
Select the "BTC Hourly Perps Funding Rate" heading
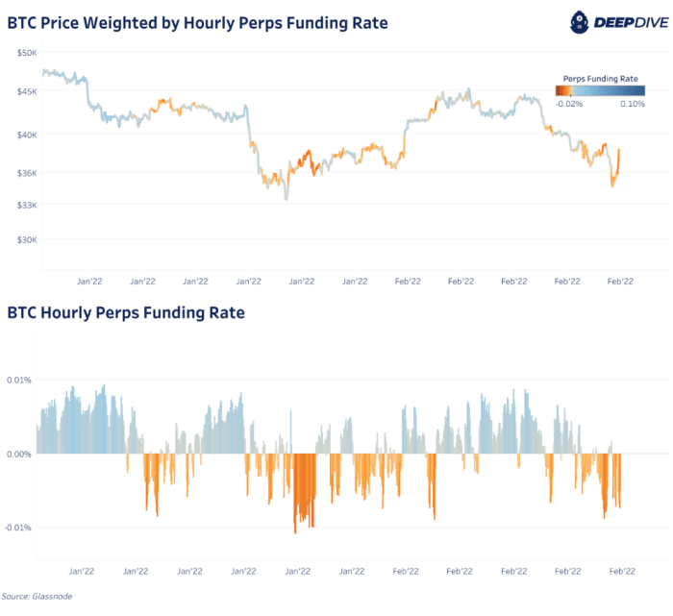[126, 312]
